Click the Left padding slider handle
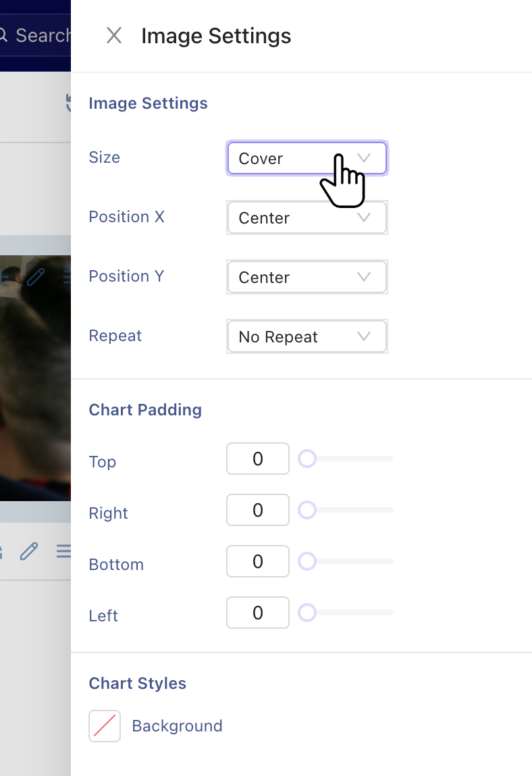 tap(307, 613)
